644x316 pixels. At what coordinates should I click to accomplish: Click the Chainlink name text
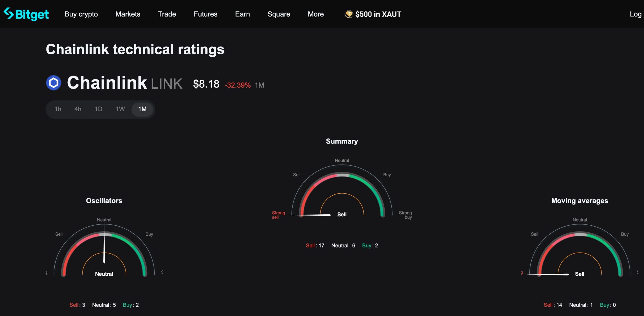[x=107, y=83]
